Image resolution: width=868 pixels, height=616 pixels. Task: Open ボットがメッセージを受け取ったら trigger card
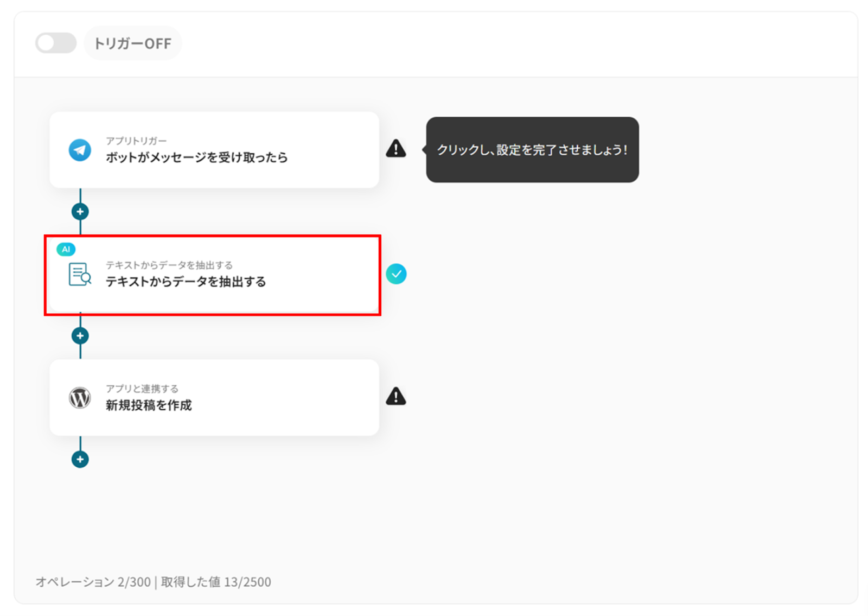point(214,150)
